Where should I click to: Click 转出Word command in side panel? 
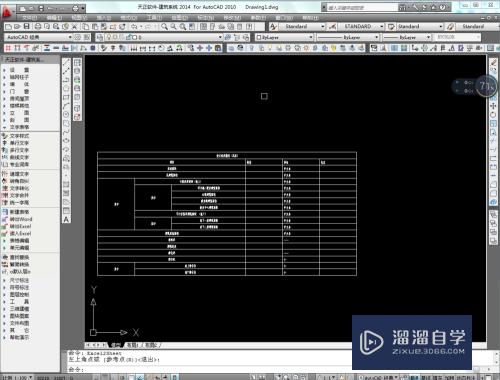[20, 219]
